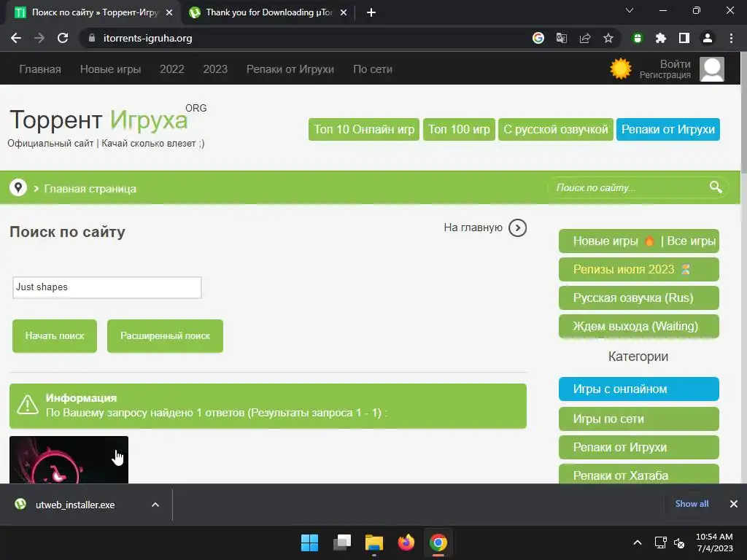
Task: Click Chrome icon on taskbar
Action: [x=438, y=542]
